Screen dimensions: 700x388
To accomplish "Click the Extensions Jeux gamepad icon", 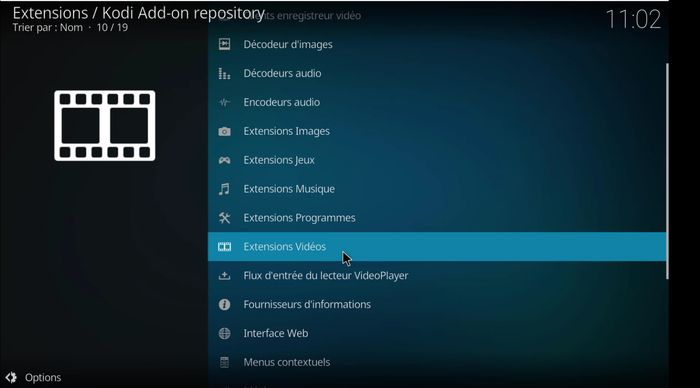I will click(224, 160).
